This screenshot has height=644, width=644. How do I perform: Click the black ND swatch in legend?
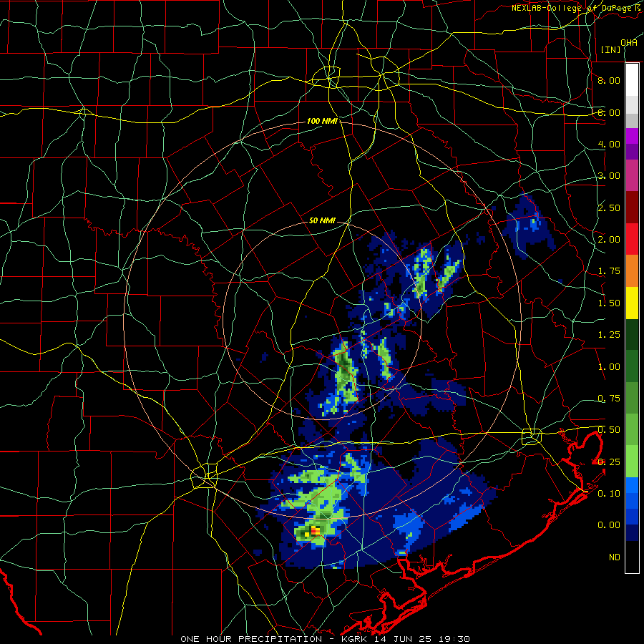(632, 557)
